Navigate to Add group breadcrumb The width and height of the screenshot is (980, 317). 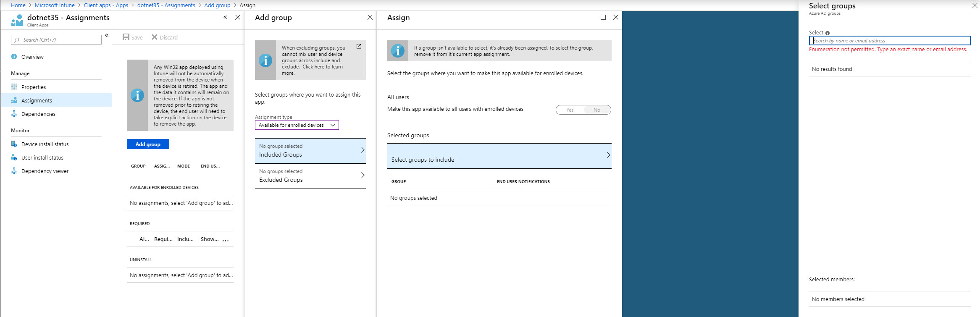[x=217, y=5]
